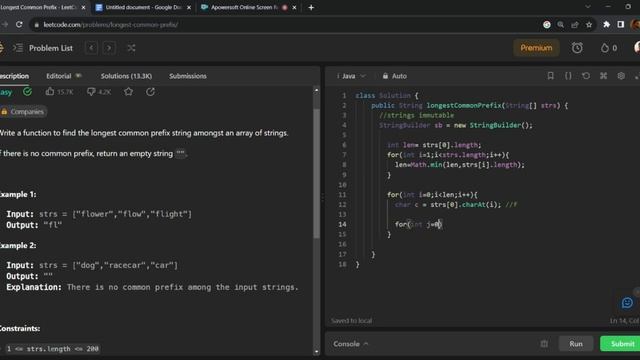The image size is (640, 360).
Task: Click the console layout icon beside Run
Action: point(544,344)
